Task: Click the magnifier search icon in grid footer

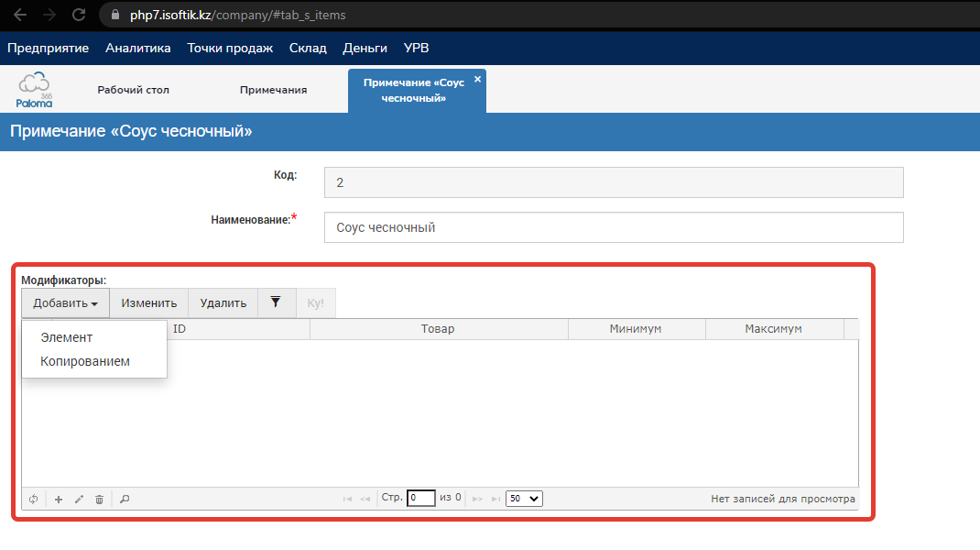Action: 125,500
